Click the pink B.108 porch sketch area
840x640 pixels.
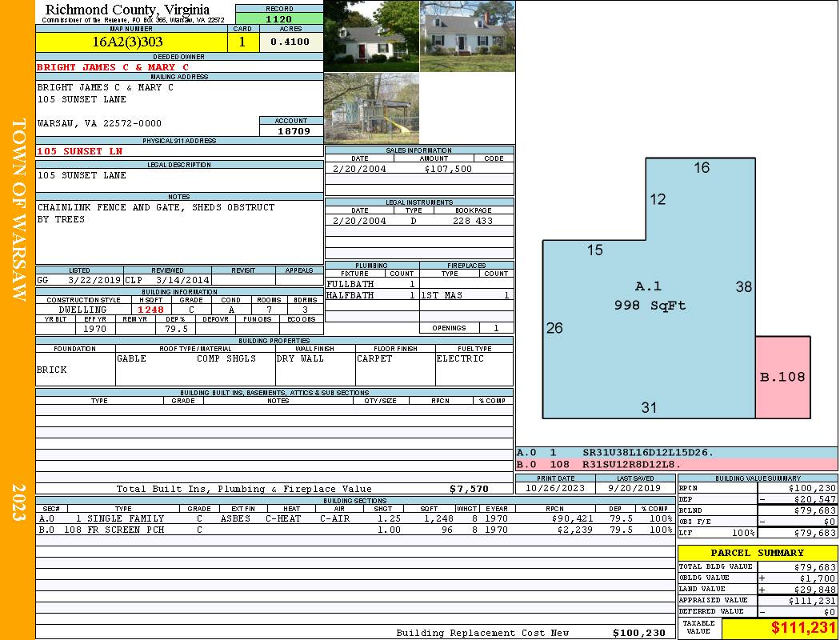coord(782,377)
